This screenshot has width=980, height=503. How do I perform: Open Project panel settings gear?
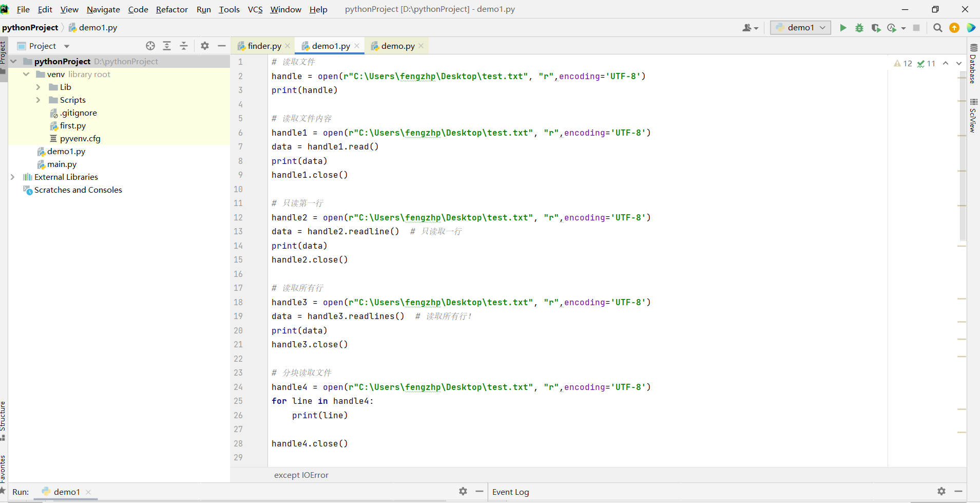point(205,46)
